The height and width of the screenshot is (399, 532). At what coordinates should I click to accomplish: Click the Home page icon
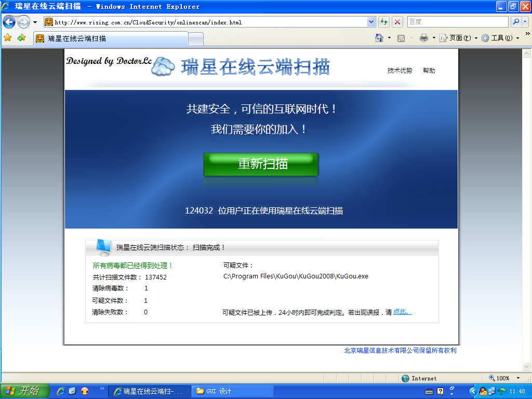[x=379, y=38]
